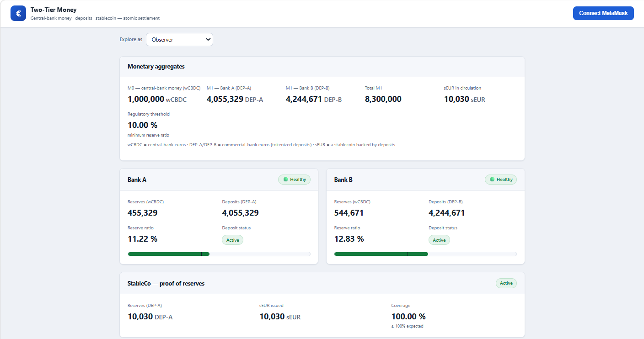Click green dot in Bank B Healthy badge

coord(492,180)
